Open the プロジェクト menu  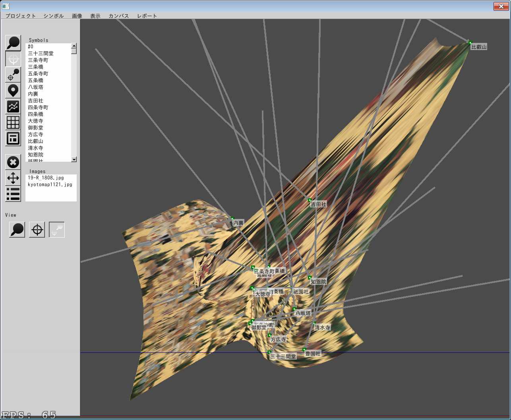pos(21,16)
